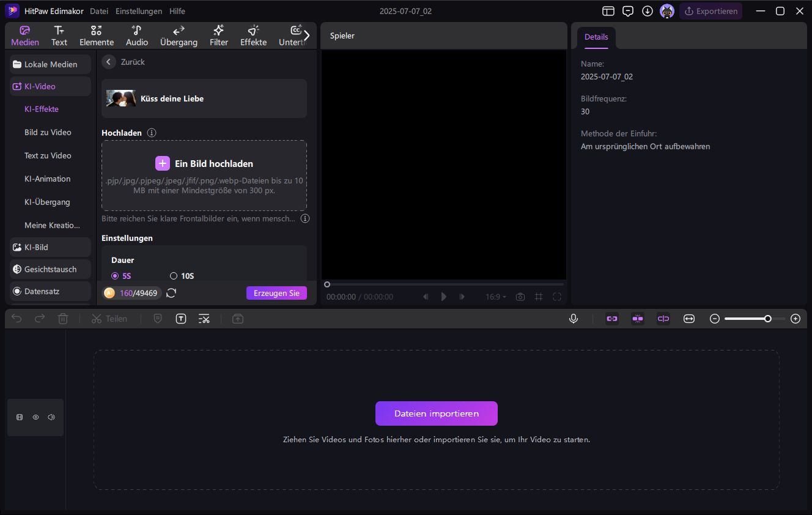
Task: Select the 5S duration option
Action: 115,276
